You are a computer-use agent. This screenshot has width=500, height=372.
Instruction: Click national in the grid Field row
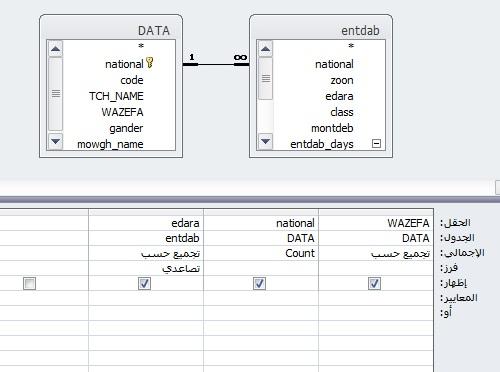point(261,223)
